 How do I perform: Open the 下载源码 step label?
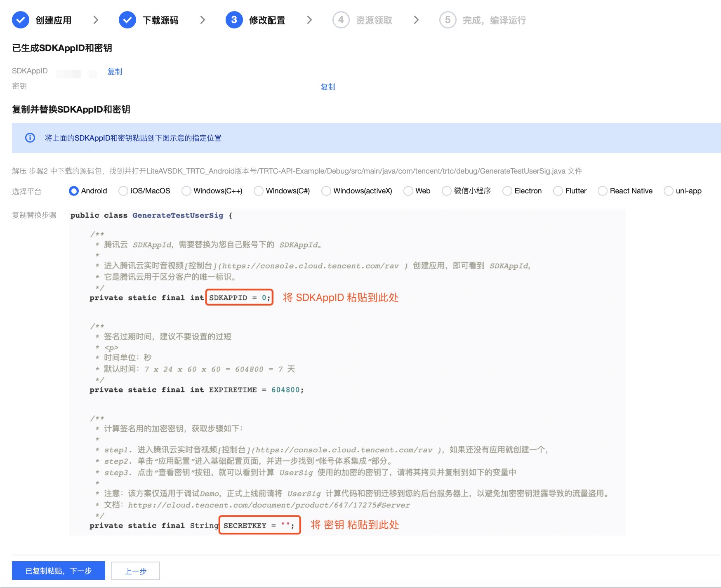click(x=160, y=20)
